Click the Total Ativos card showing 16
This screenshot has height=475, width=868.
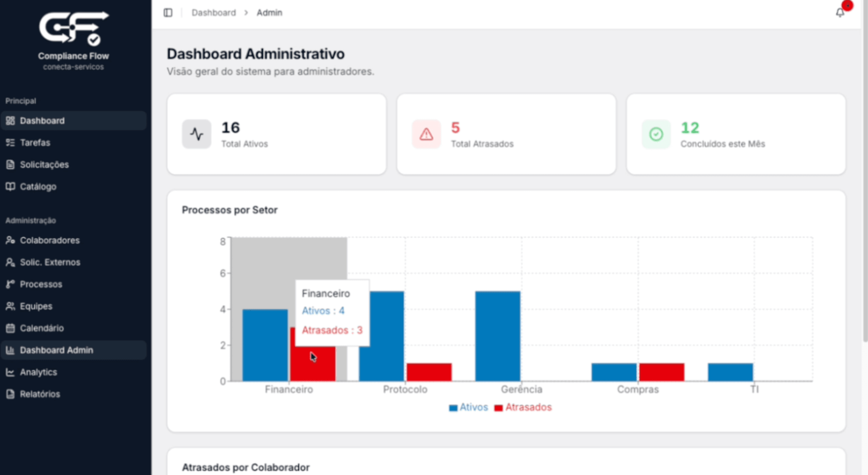pyautogui.click(x=277, y=134)
